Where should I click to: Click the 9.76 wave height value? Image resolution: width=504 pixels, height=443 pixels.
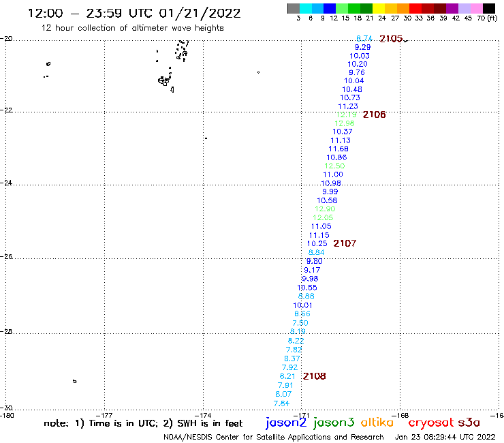(357, 72)
